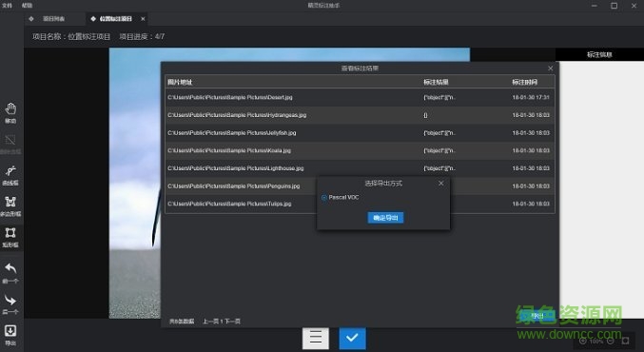The width and height of the screenshot is (644, 352).
Task: Click the annotation result in Desert row
Action: click(439, 97)
